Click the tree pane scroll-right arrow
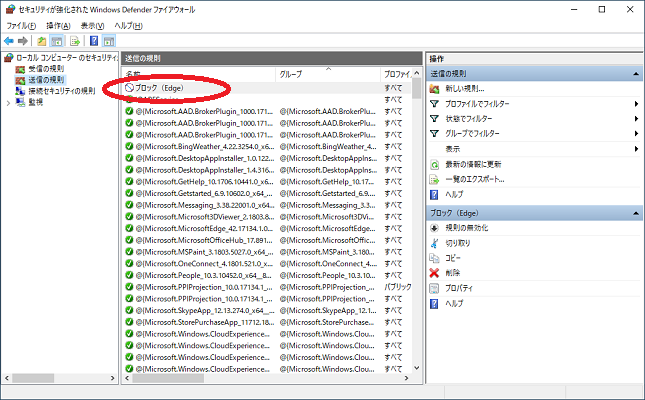The width and height of the screenshot is (645, 400). click(112, 378)
